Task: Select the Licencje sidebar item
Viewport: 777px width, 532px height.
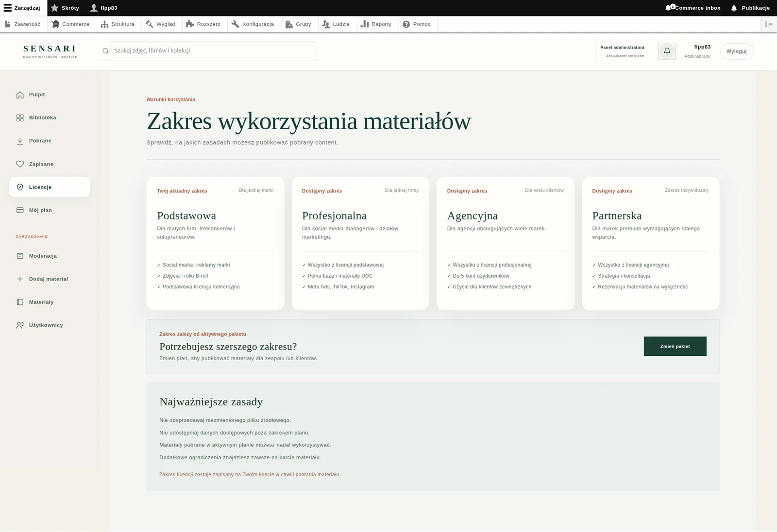Action: point(49,187)
